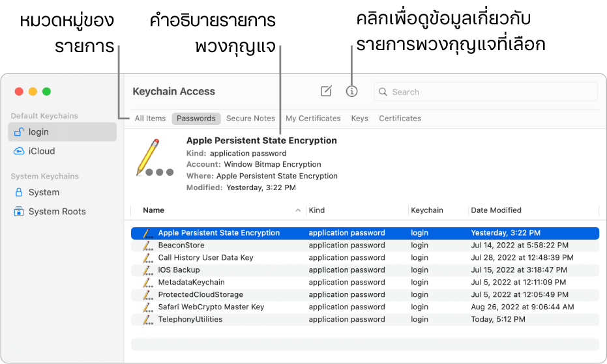Image resolution: width=607 pixels, height=364 pixels.
Task: Toggle sort order with Name column arrow
Action: click(x=298, y=210)
